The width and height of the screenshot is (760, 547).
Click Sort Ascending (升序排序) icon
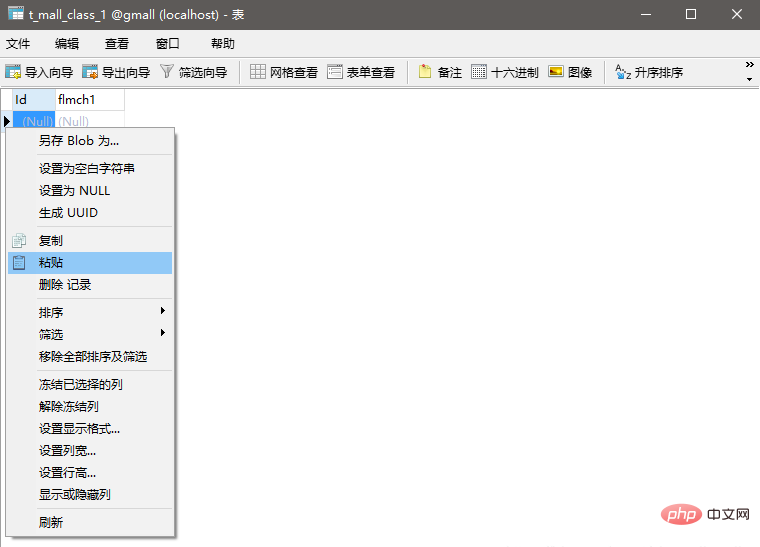623,72
